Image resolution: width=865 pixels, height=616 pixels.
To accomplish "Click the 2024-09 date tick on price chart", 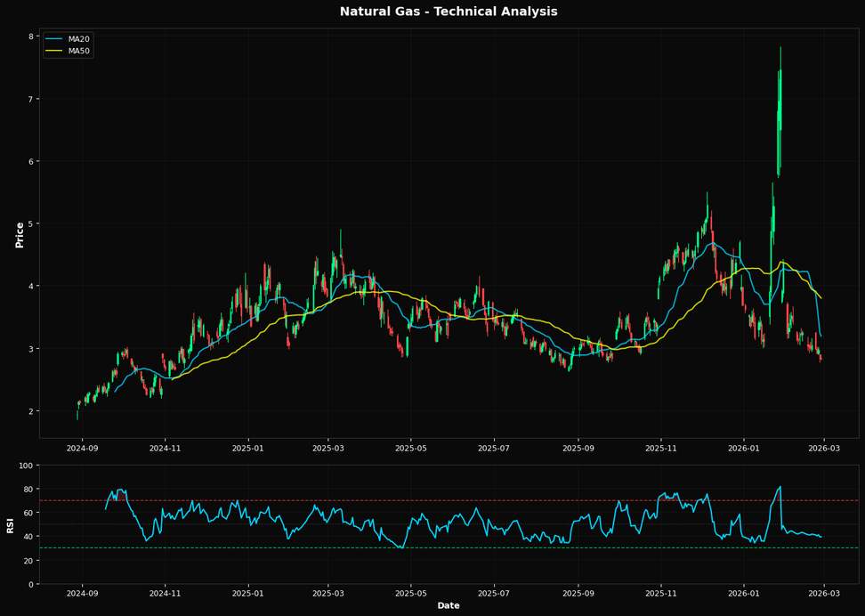I will coord(82,448).
